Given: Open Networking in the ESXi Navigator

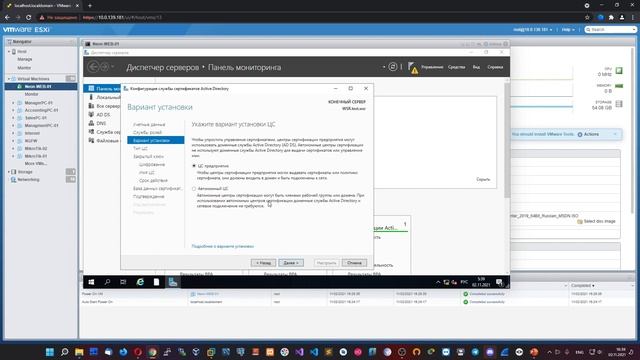Looking at the screenshot, I should coord(28,180).
